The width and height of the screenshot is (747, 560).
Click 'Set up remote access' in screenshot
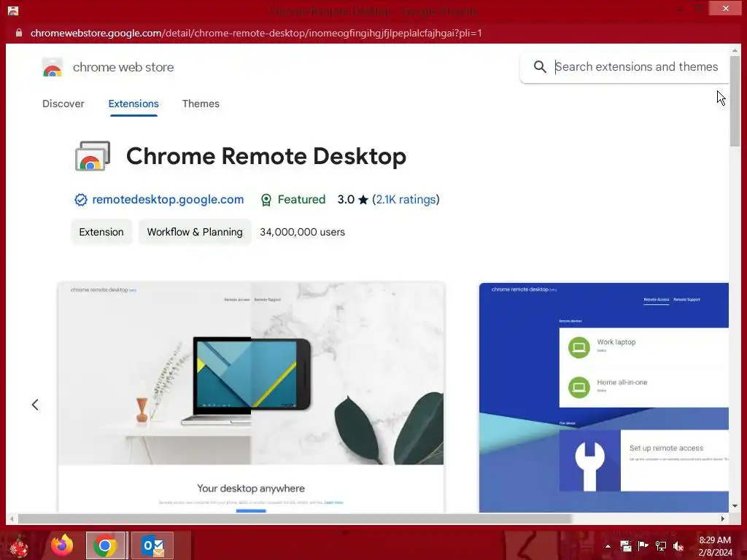(x=665, y=448)
